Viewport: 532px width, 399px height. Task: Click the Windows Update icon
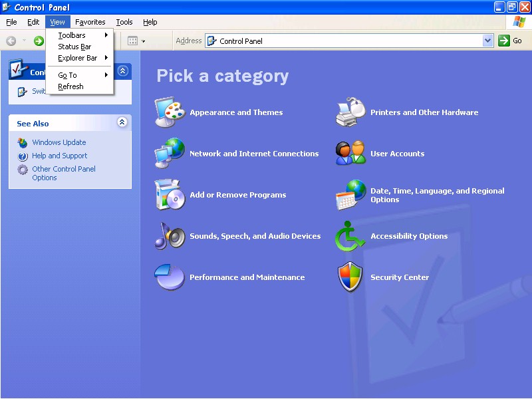(x=23, y=143)
